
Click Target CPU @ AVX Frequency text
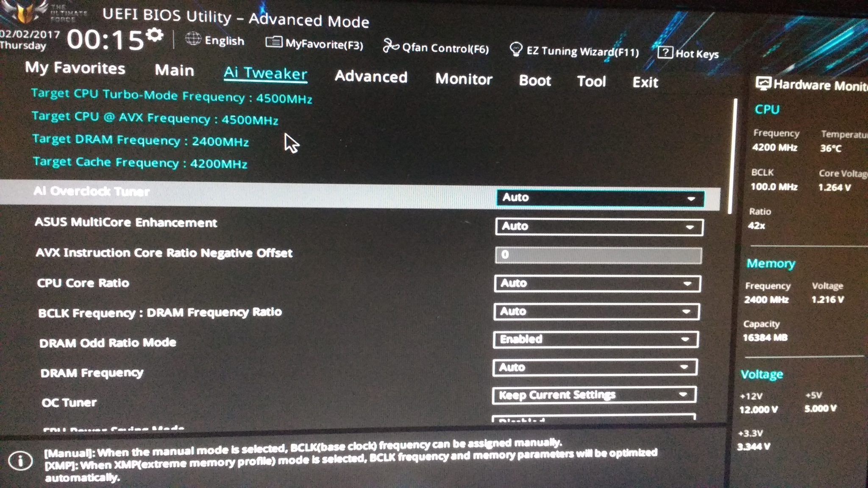[155, 118]
